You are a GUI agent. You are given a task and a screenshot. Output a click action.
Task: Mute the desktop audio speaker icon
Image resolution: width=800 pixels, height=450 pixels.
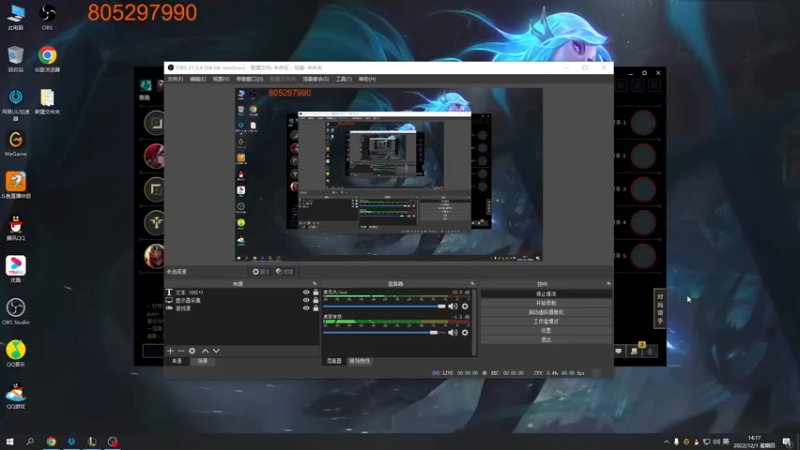pyautogui.click(x=453, y=332)
